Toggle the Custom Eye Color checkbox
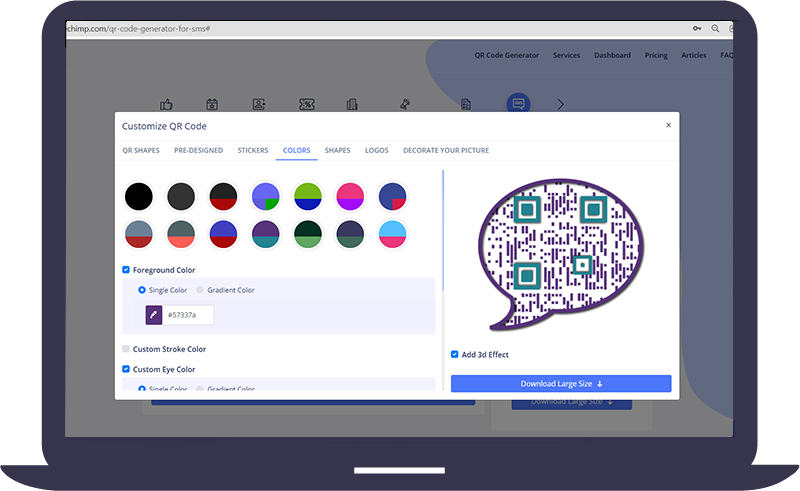This screenshot has height=491, width=800. coord(126,369)
